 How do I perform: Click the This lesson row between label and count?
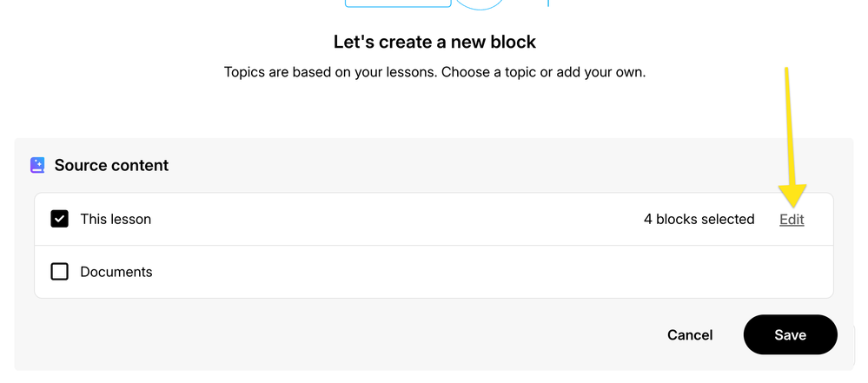391,220
